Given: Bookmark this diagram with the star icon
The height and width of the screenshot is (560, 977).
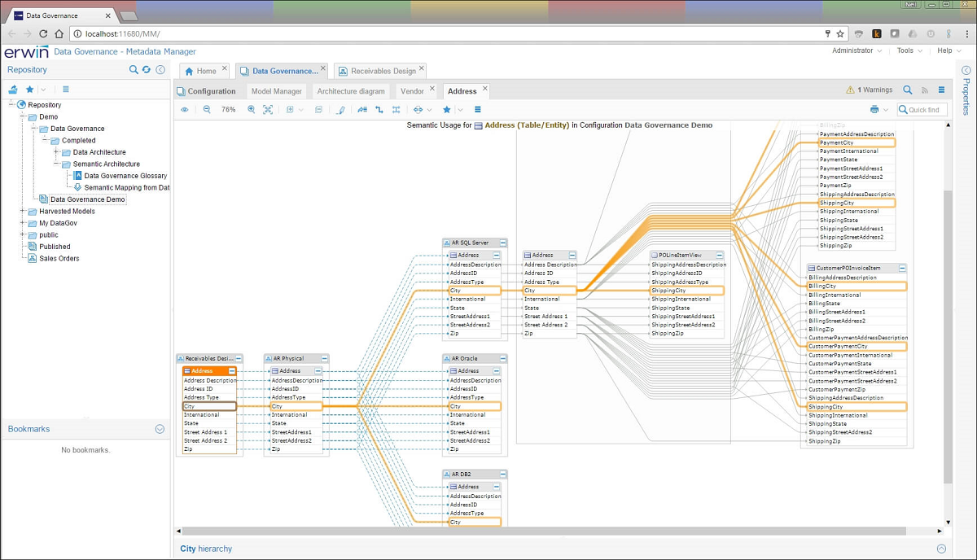Looking at the screenshot, I should (x=446, y=109).
